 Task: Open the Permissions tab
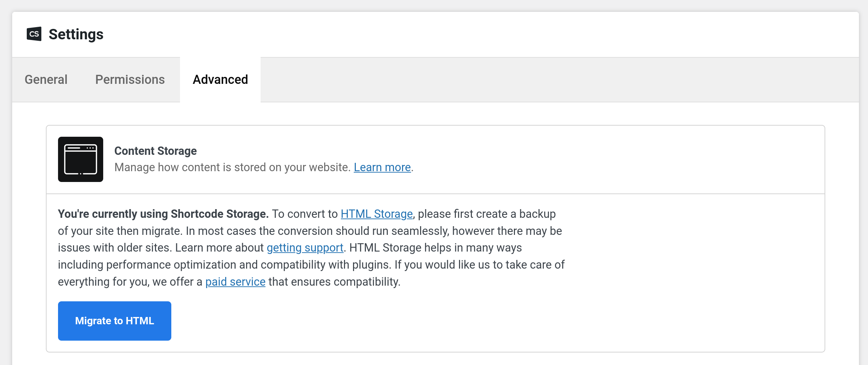[130, 80]
